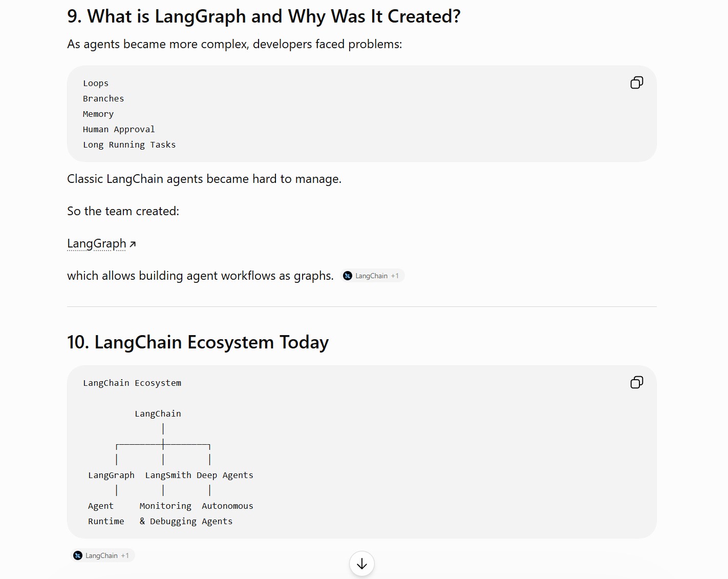Click the 'Classic LangChain agents' paragraph
The height and width of the screenshot is (579, 728).
[204, 179]
